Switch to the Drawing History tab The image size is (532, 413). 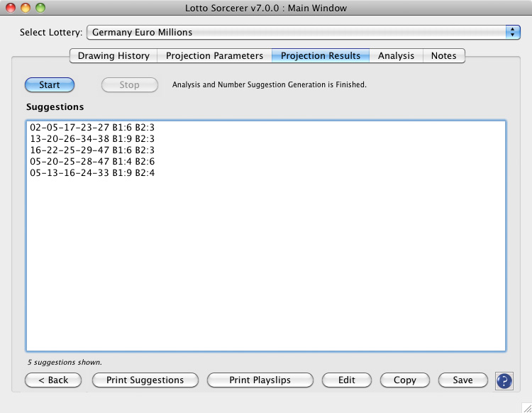[113, 55]
